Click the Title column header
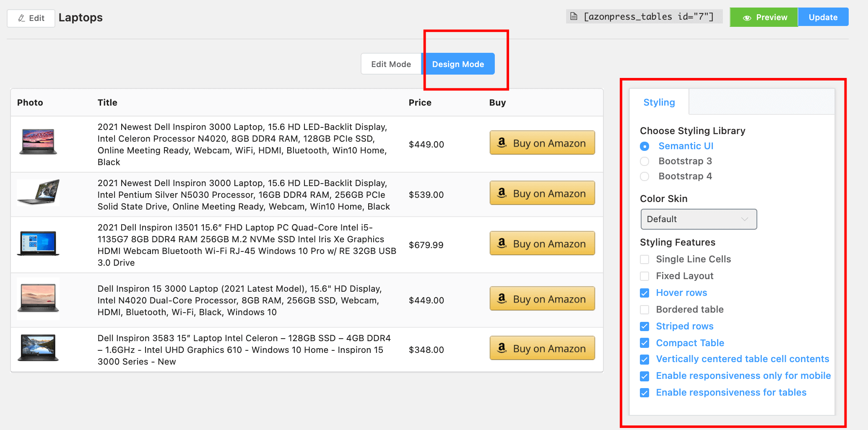 click(x=107, y=103)
